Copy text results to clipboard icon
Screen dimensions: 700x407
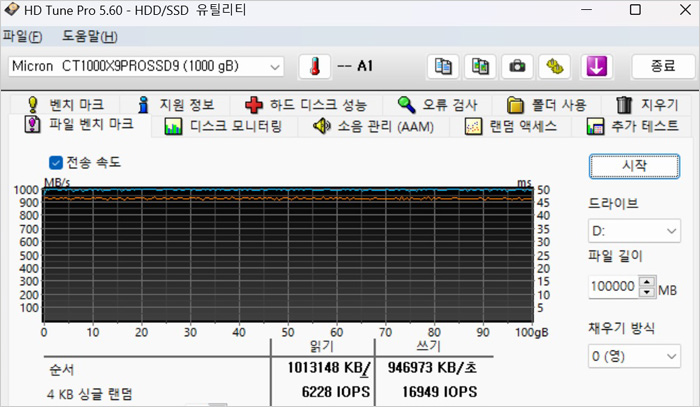pyautogui.click(x=443, y=66)
